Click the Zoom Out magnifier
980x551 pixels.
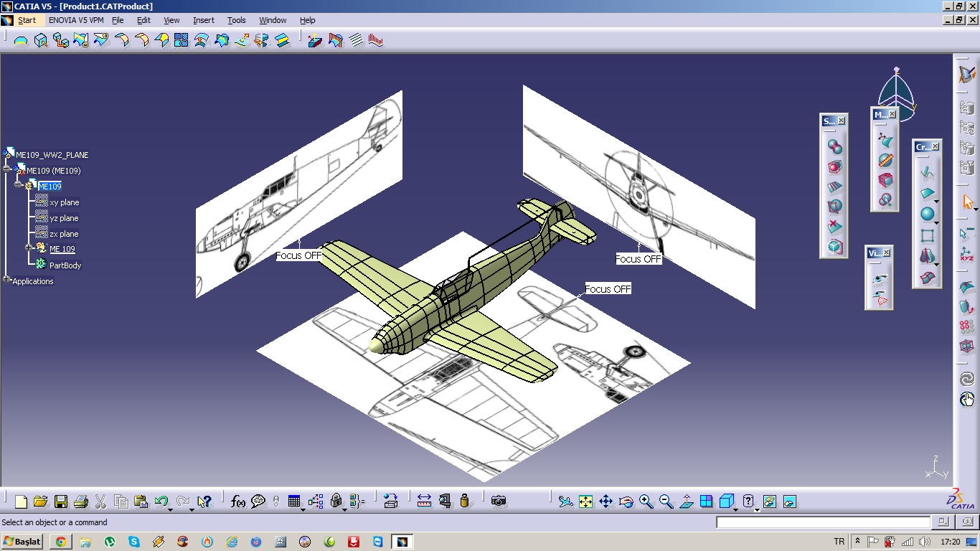tap(666, 501)
